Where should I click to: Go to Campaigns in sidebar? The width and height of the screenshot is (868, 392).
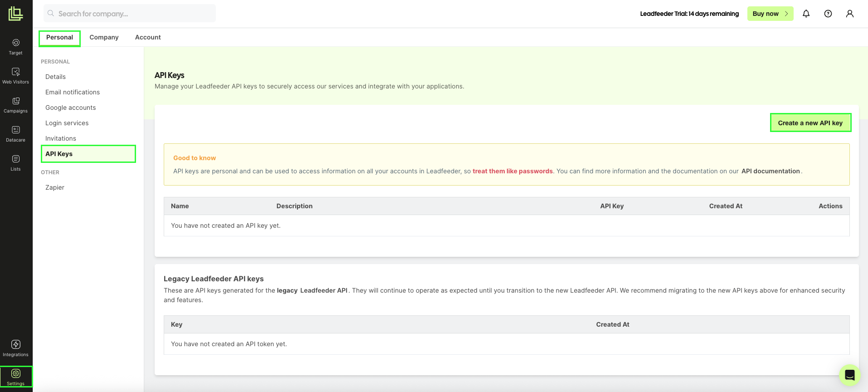[16, 105]
